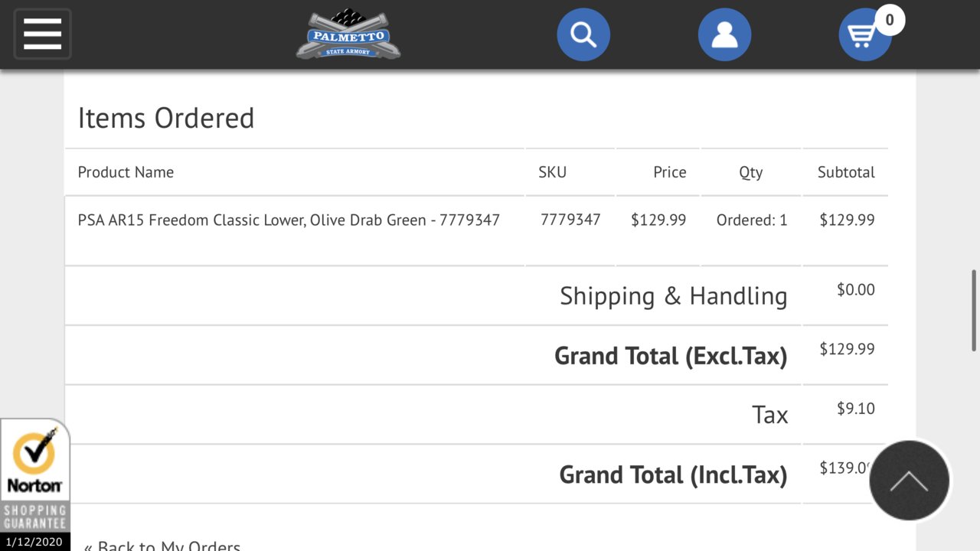Click the Qty column header
980x551 pixels.
tap(751, 173)
